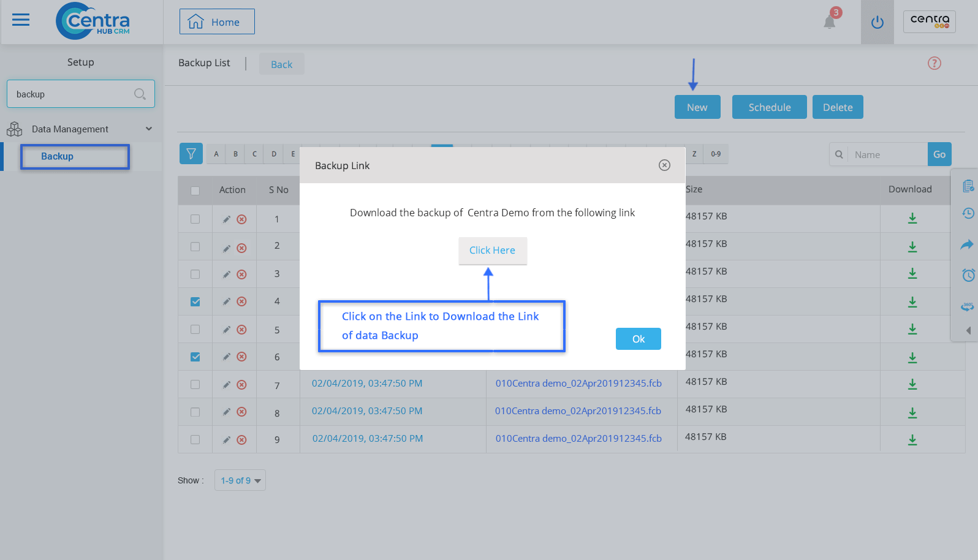The width and height of the screenshot is (978, 560).
Task: Download backup in row 8
Action: [x=912, y=412]
